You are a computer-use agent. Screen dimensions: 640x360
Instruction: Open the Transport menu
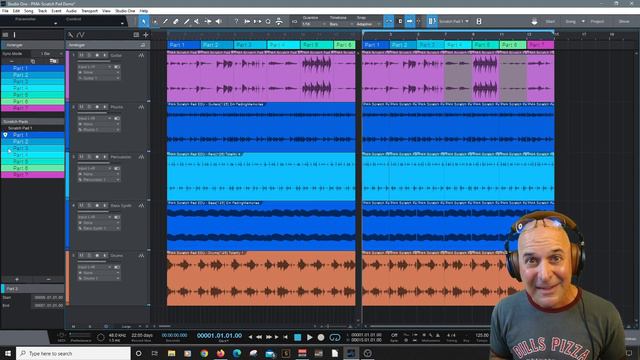pos(89,11)
